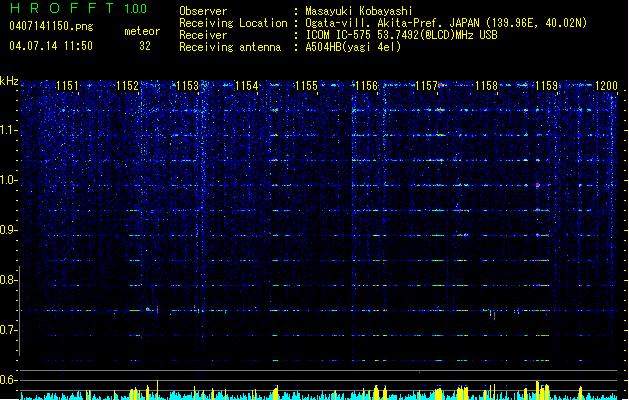Click the Receiver label

point(203,35)
